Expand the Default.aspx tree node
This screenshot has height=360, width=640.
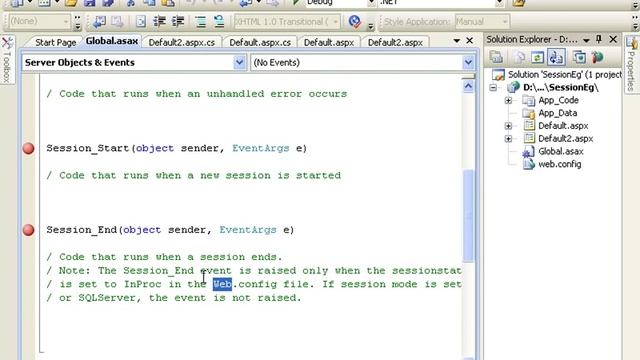pos(508,126)
